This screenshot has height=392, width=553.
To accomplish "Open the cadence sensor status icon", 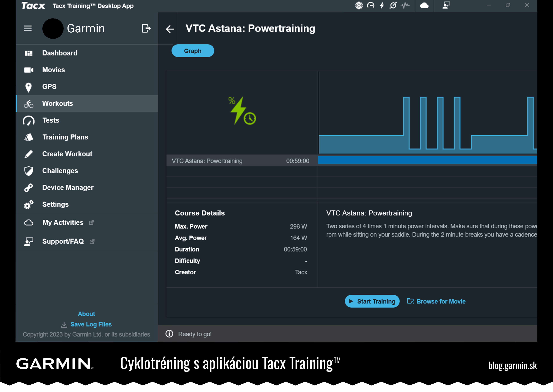I will coord(393,5).
